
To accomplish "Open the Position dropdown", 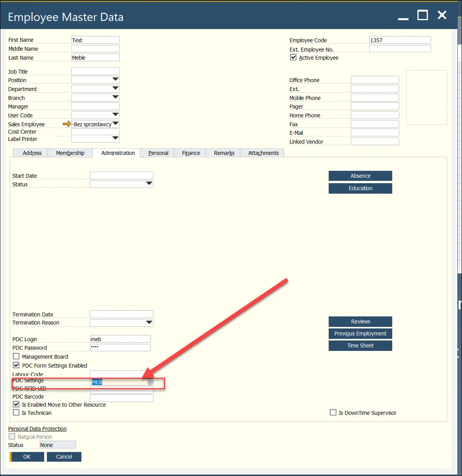I will click(x=115, y=79).
